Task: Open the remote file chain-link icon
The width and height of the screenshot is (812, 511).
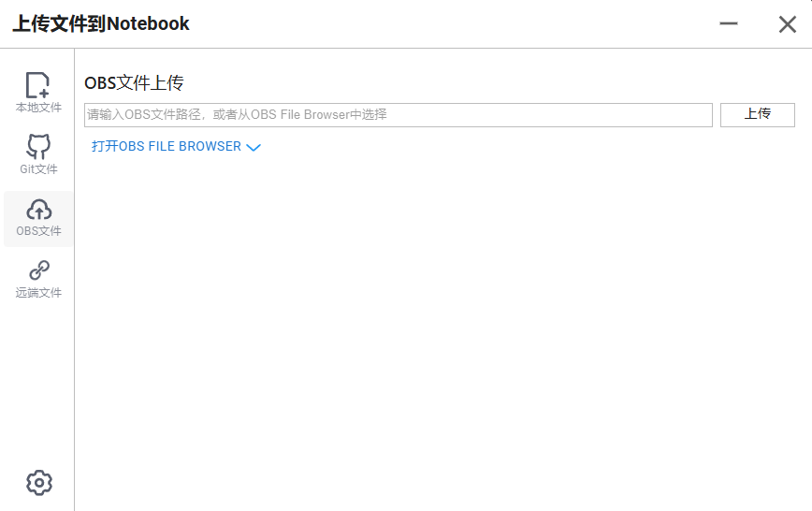Action: pyautogui.click(x=39, y=270)
